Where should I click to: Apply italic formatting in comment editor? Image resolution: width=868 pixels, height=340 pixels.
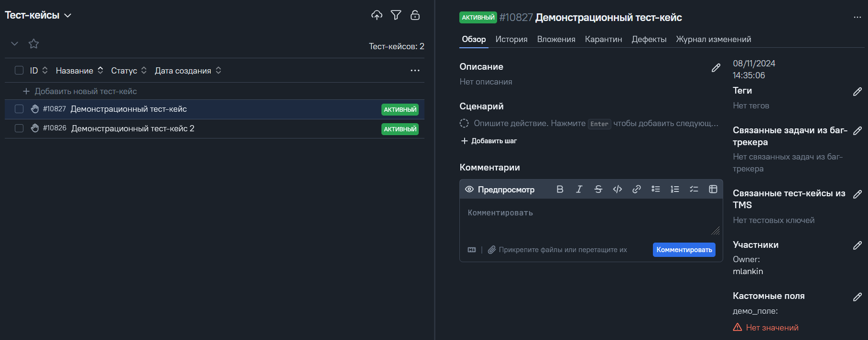click(579, 189)
